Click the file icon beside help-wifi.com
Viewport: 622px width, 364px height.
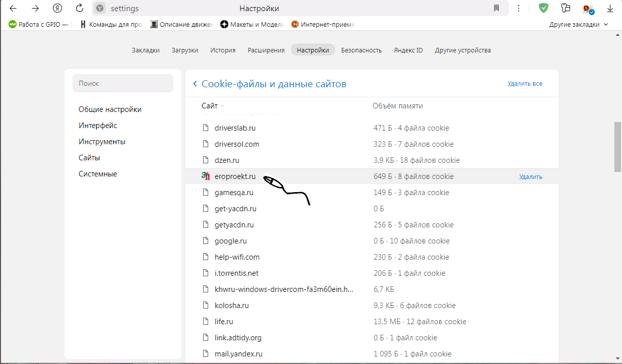[205, 257]
